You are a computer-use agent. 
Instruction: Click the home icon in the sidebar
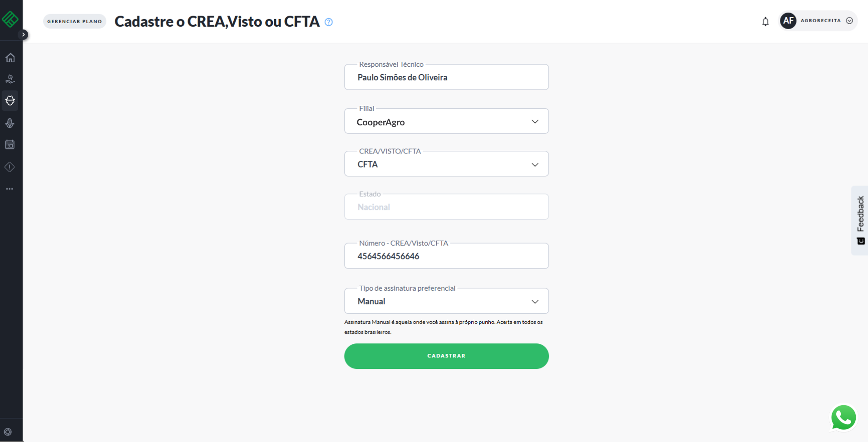point(10,58)
